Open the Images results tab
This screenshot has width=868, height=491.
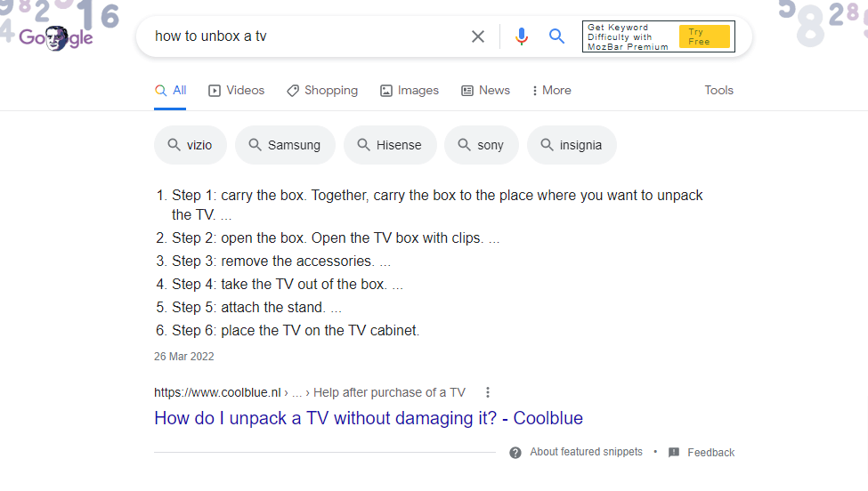click(410, 90)
